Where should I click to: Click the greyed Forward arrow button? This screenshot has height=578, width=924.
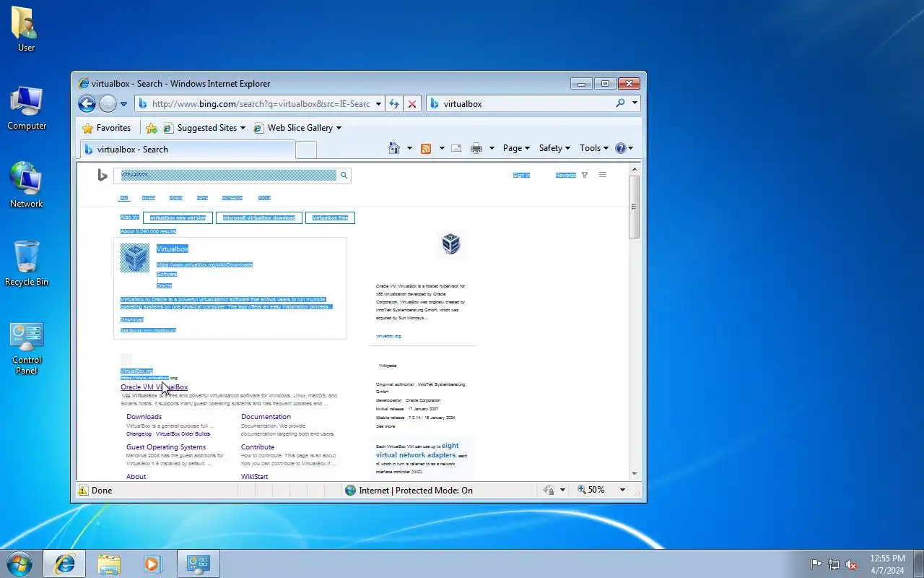point(108,104)
